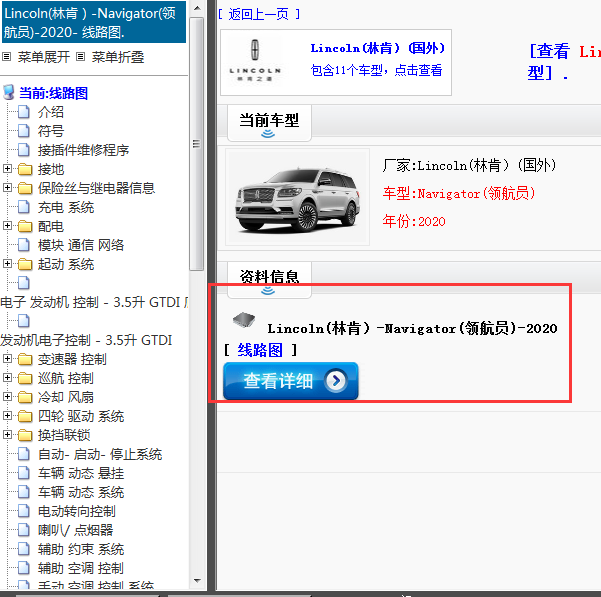Click the page icon beside 充电 系统

[24, 207]
